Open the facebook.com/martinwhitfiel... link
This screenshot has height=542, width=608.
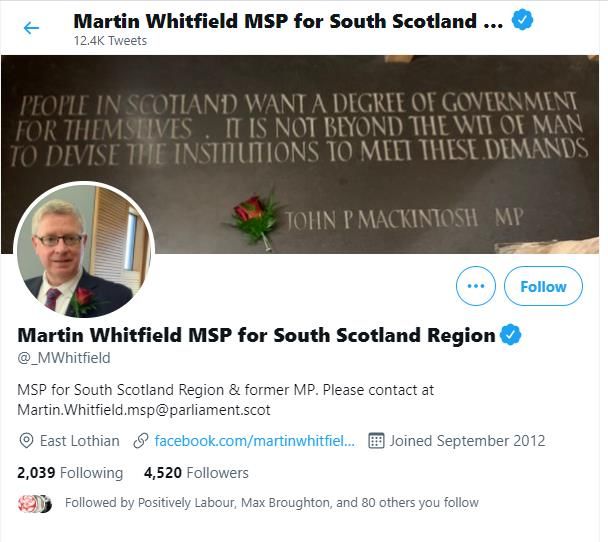click(254, 441)
